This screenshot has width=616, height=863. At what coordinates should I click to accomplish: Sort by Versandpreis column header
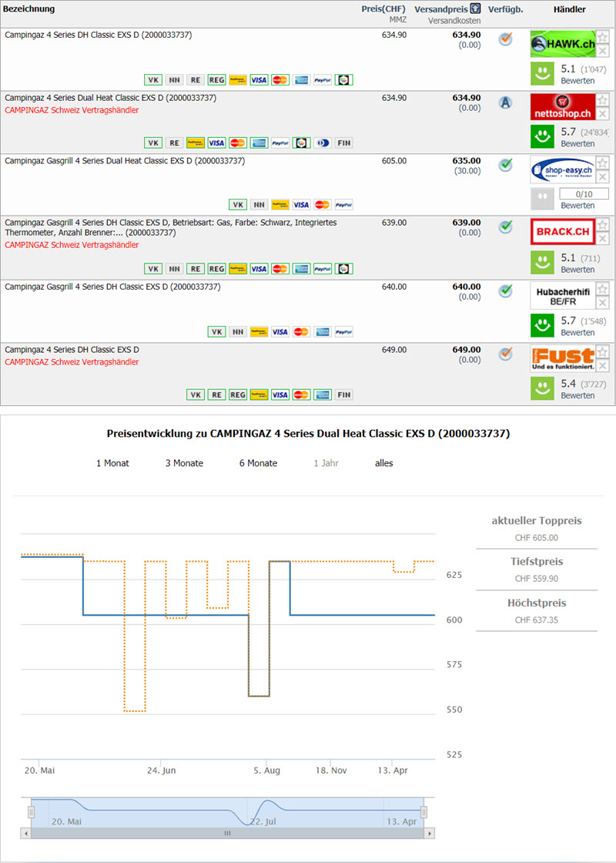pos(441,9)
